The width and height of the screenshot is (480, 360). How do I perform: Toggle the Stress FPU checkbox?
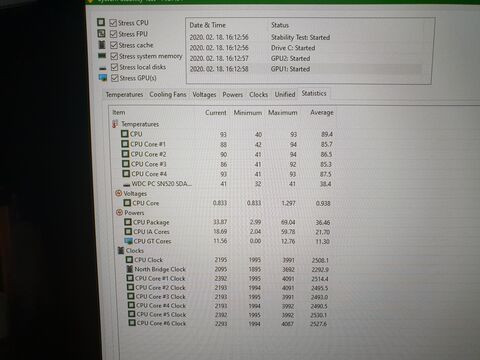113,34
